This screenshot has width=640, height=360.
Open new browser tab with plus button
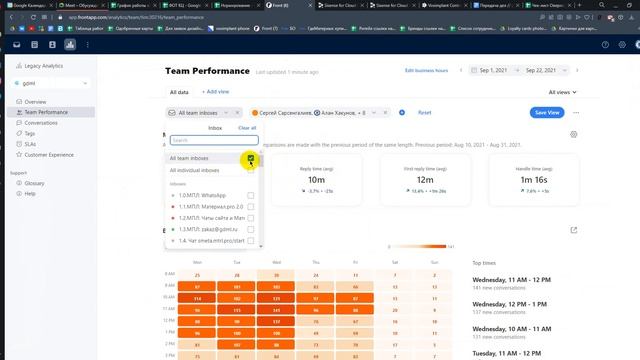(x=579, y=5)
